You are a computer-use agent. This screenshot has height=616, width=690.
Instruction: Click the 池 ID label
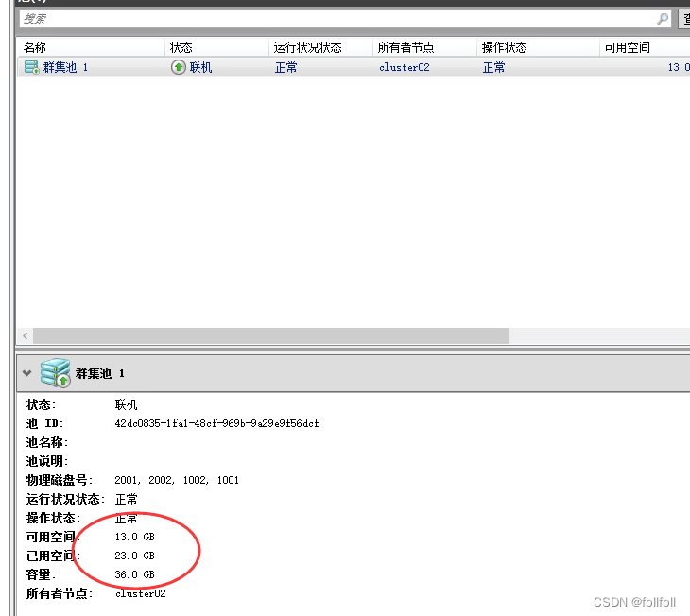(x=44, y=423)
